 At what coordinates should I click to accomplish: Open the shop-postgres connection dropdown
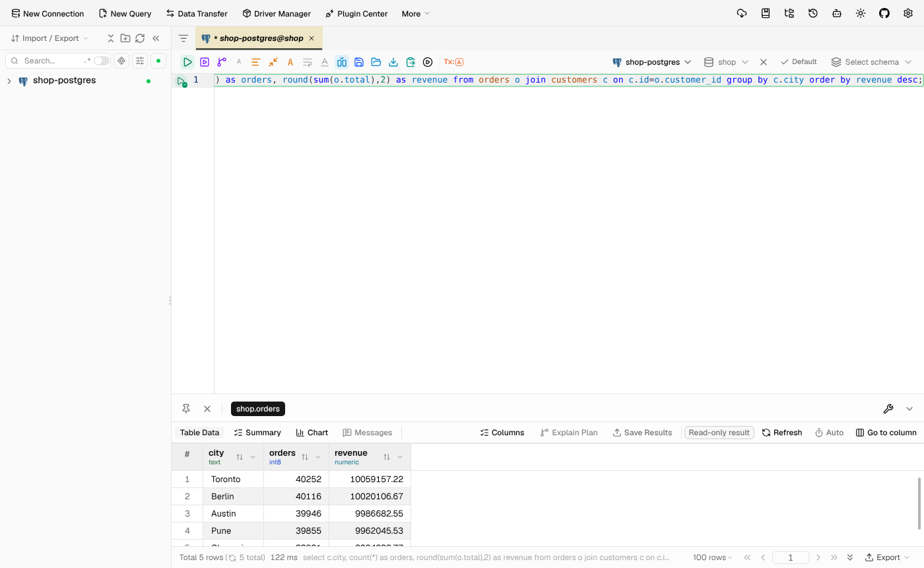[651, 62]
